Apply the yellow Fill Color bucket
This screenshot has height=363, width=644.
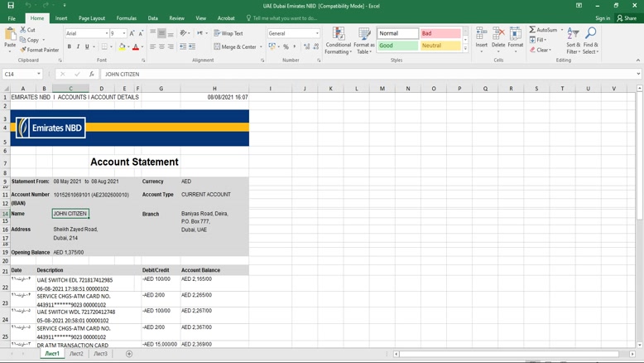[x=122, y=47]
